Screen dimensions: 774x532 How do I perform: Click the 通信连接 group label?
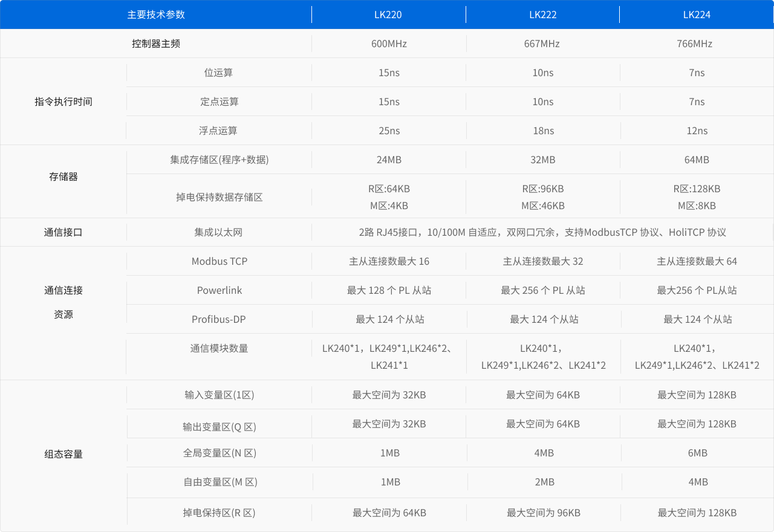point(63,290)
